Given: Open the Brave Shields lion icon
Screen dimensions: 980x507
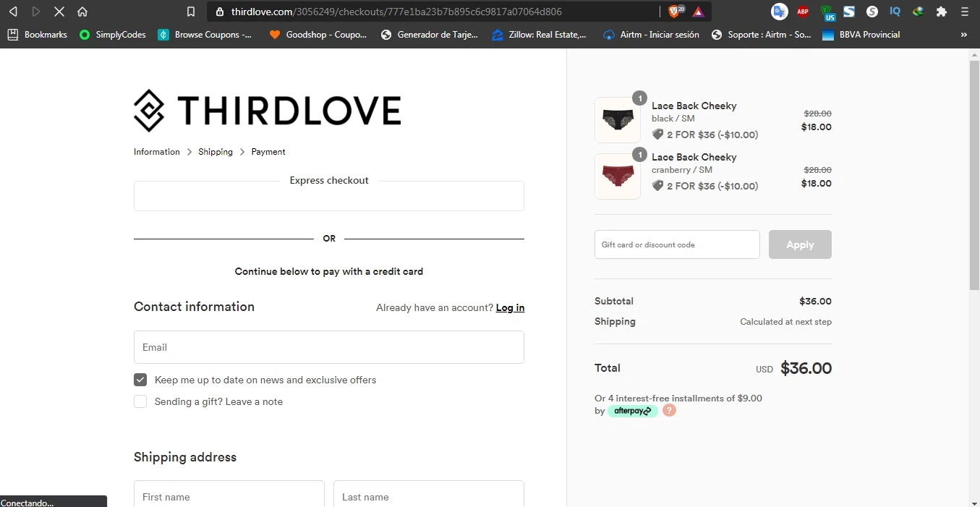Looking at the screenshot, I should 676,12.
